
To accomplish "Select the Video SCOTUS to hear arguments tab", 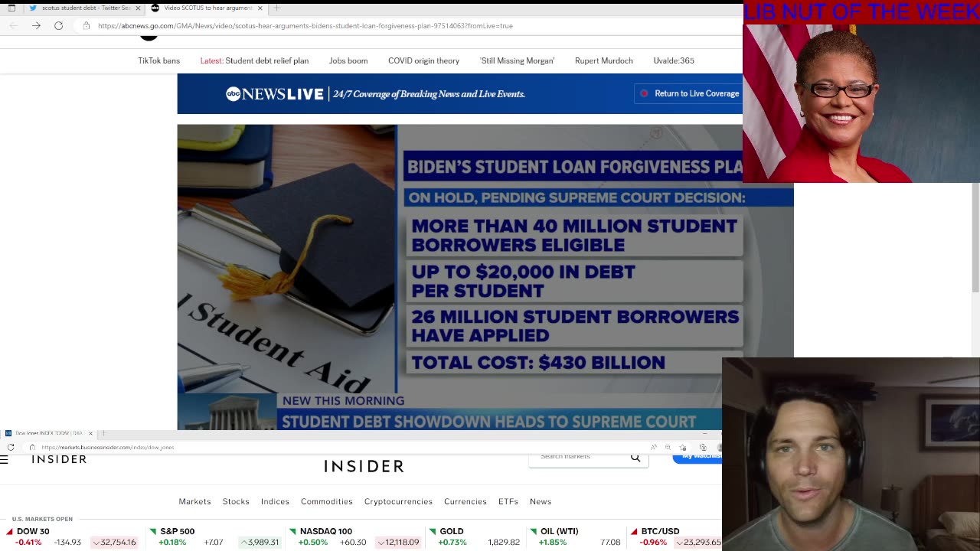I will 207,8.
